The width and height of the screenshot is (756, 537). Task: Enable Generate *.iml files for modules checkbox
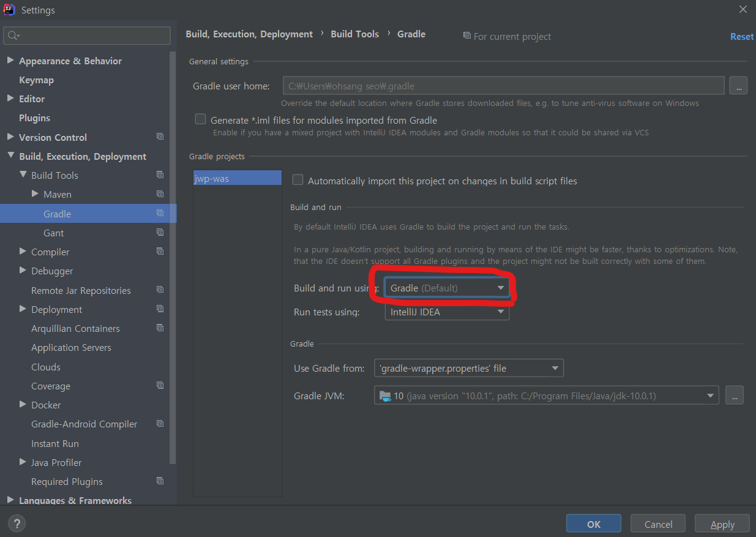click(x=200, y=119)
